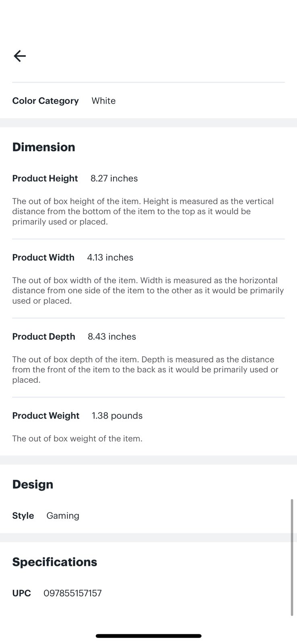The height and width of the screenshot is (644, 297).
Task: Tap the home indicator bar at the bottom
Action: (148, 636)
